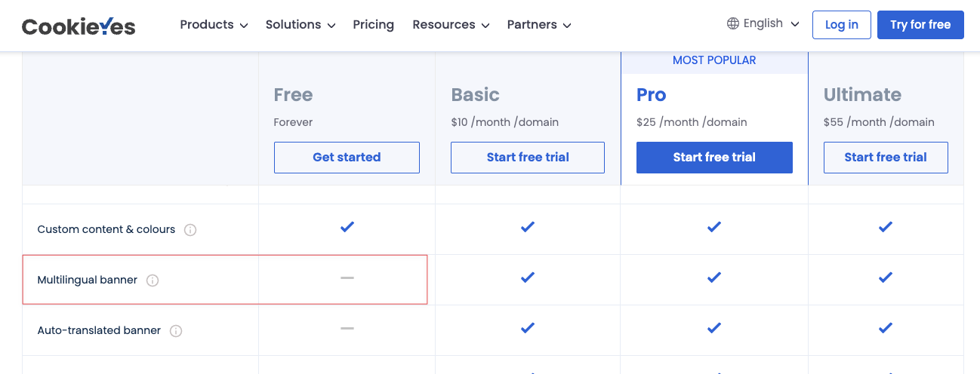
Task: Click the Log in button
Action: pos(842,25)
